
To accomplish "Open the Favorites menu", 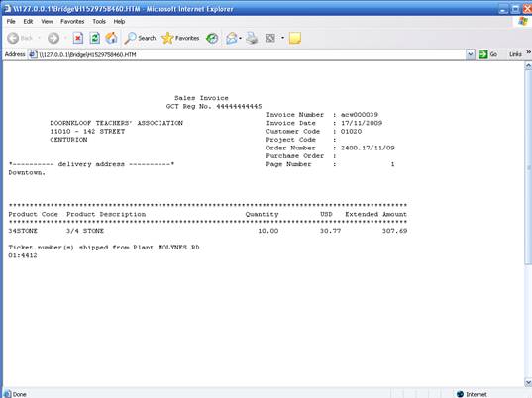I will (x=72, y=22).
